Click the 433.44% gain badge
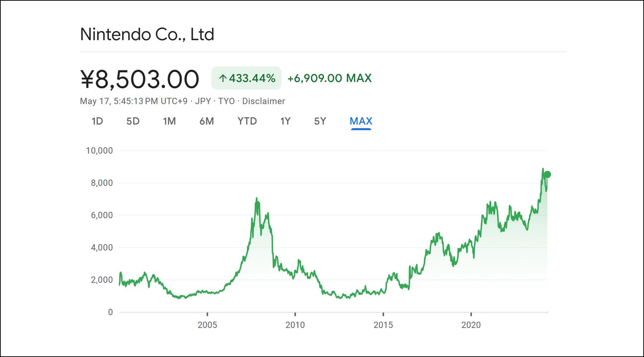This screenshot has height=357, width=644. [246, 78]
